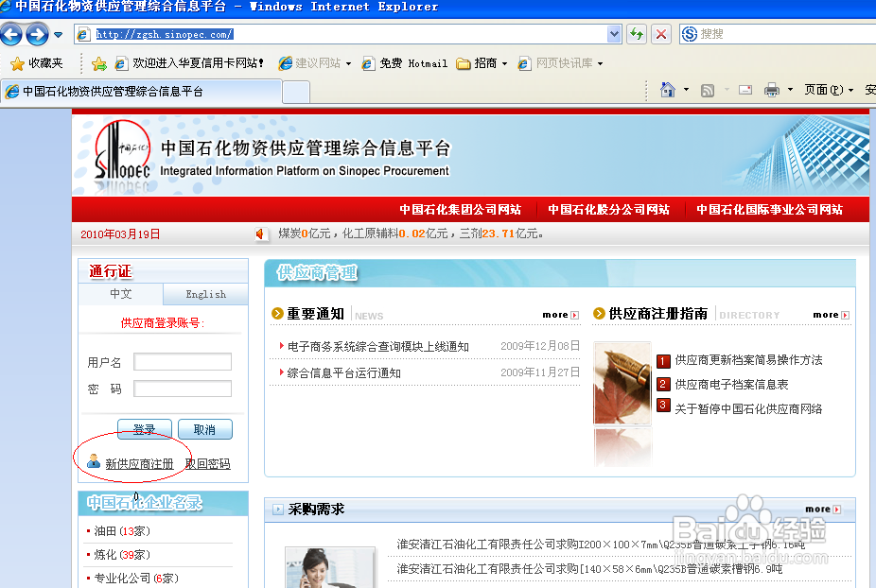876x588 pixels.
Task: Expand the 招商 favorites folder
Action: (x=482, y=63)
